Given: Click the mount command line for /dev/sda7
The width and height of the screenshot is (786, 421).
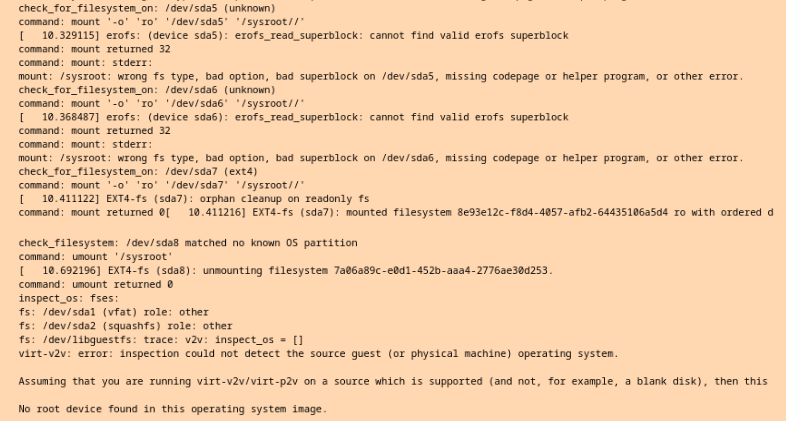Looking at the screenshot, I should pos(162,185).
